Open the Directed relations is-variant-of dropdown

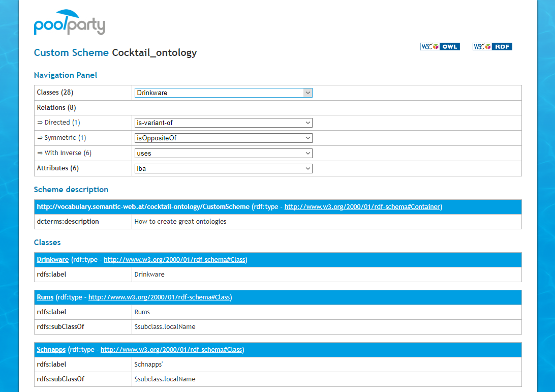coord(224,123)
